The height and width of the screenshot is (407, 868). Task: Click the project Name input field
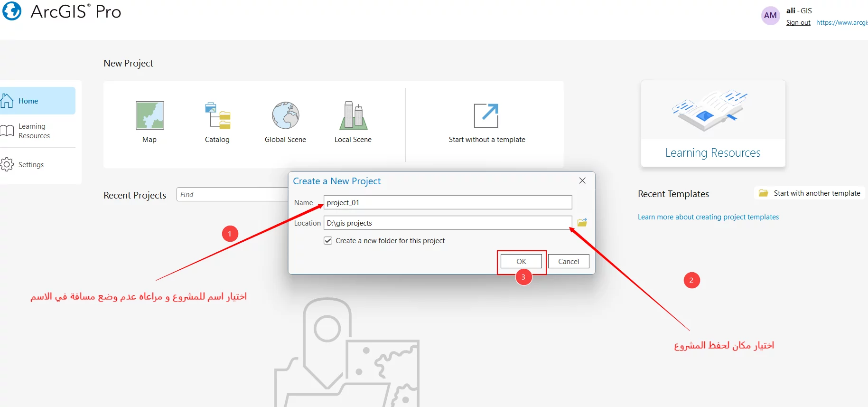pos(448,202)
